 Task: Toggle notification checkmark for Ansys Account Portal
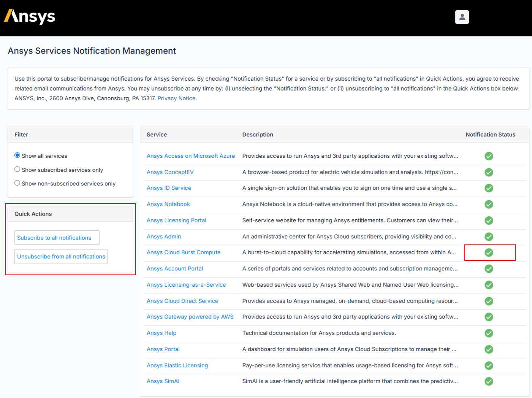coord(489,269)
